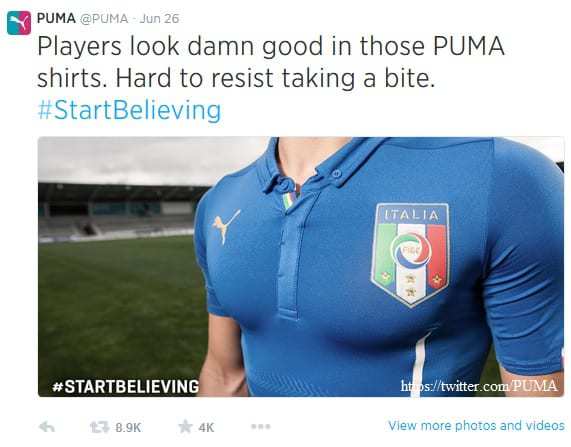
Task: Open the attached blue jersey photo
Action: point(301,267)
